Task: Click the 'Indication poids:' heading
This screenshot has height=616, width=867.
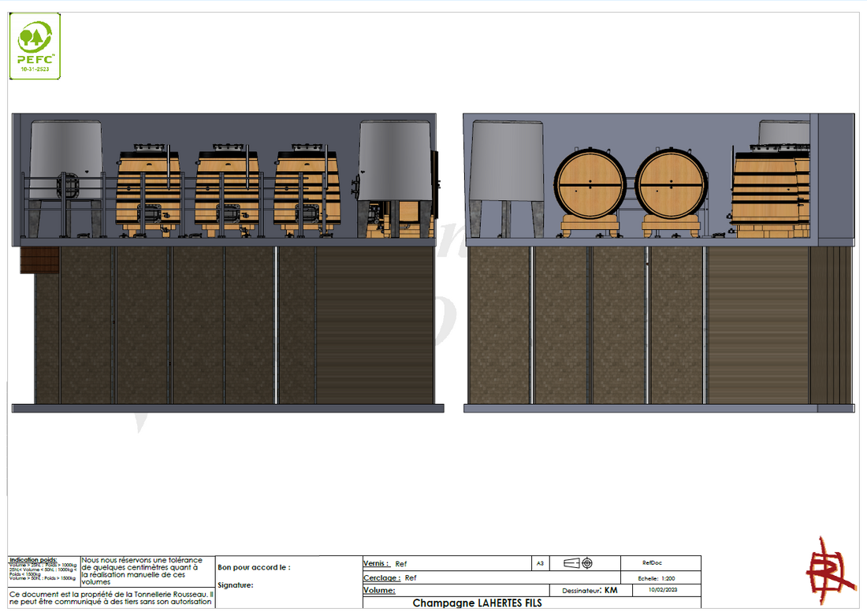Action: coord(33,559)
